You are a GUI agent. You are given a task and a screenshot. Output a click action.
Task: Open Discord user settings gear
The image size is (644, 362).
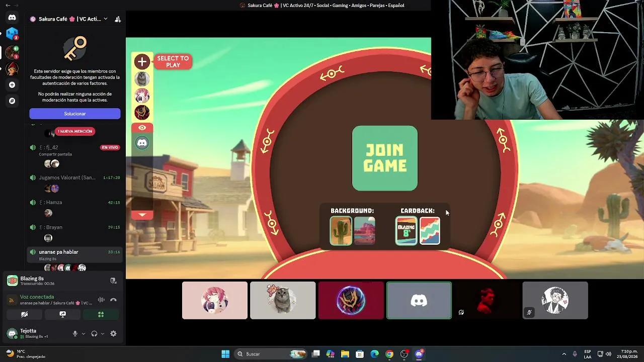[x=113, y=333]
